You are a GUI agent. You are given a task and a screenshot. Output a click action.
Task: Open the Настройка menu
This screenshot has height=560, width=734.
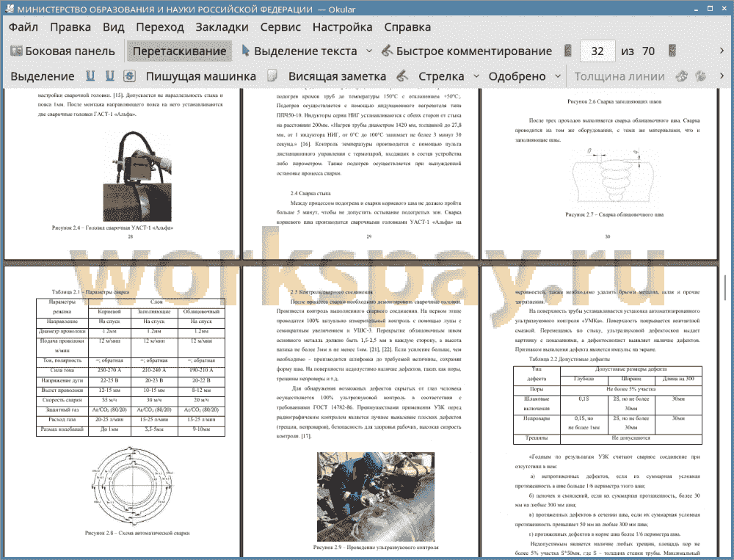click(342, 27)
